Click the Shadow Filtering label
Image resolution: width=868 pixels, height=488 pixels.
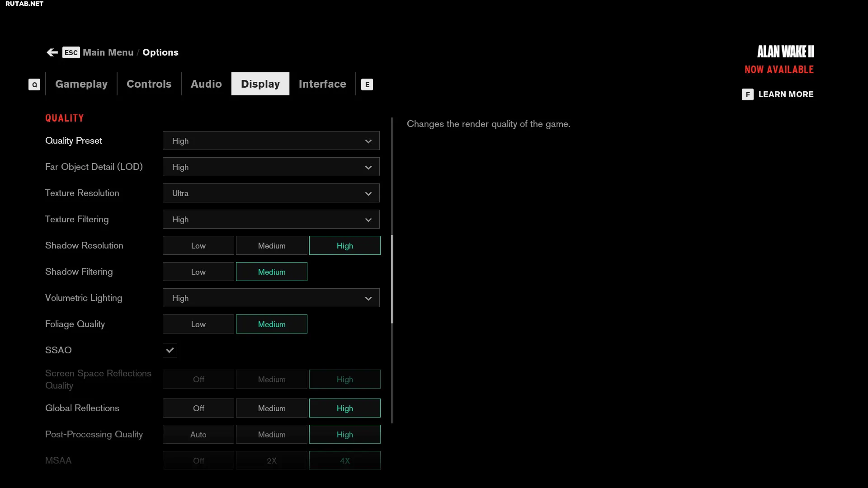[x=79, y=272]
